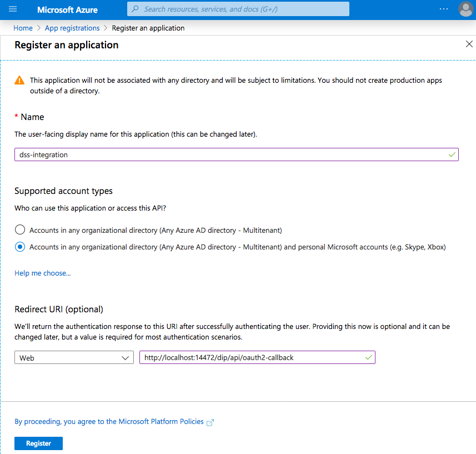Viewport: 476px width, 454px height.
Task: Navigate to Home via breadcrumb
Action: 23,28
